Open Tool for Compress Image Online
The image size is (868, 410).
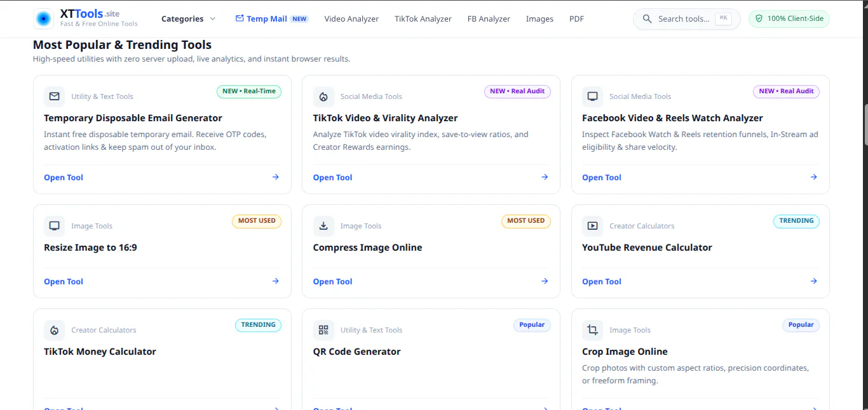(332, 282)
